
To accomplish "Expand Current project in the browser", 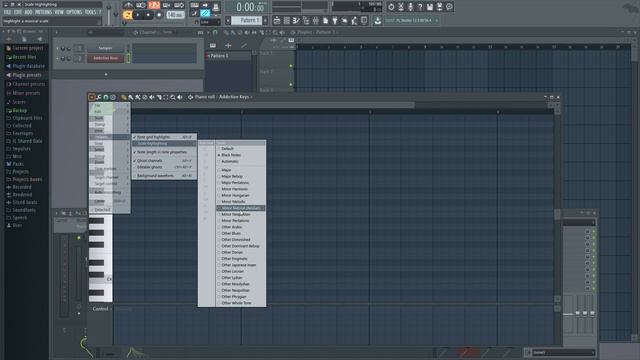I will (x=27, y=48).
